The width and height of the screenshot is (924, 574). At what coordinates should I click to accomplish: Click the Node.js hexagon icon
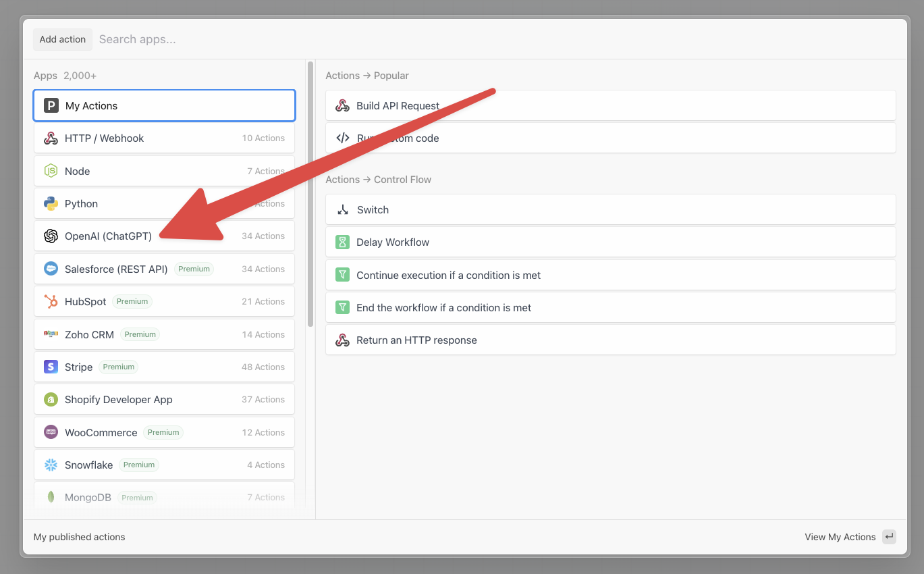pos(51,171)
